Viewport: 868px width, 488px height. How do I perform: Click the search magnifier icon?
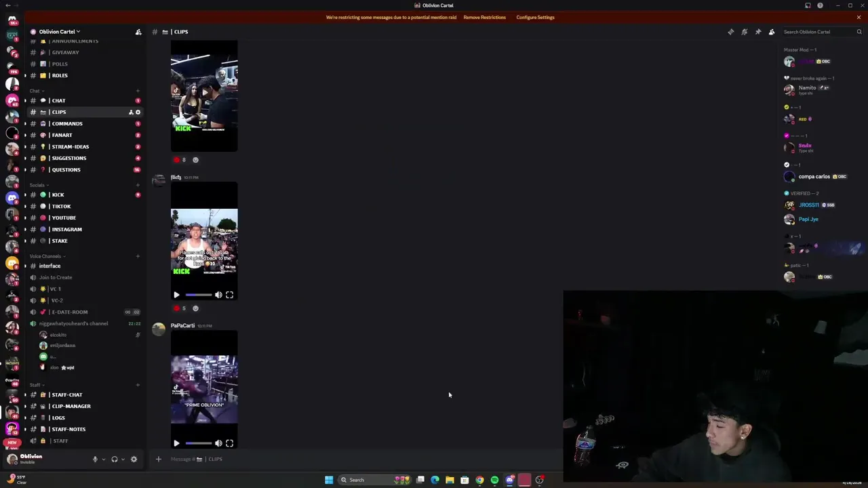(859, 32)
